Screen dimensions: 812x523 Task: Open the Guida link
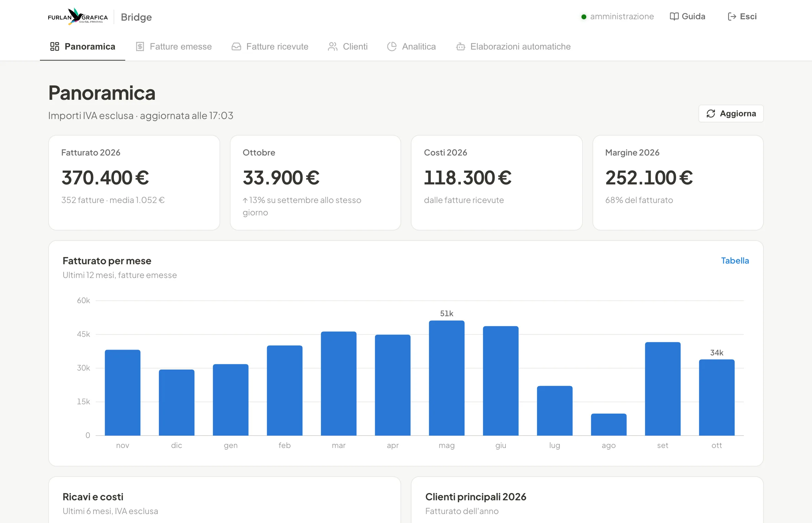(x=687, y=17)
